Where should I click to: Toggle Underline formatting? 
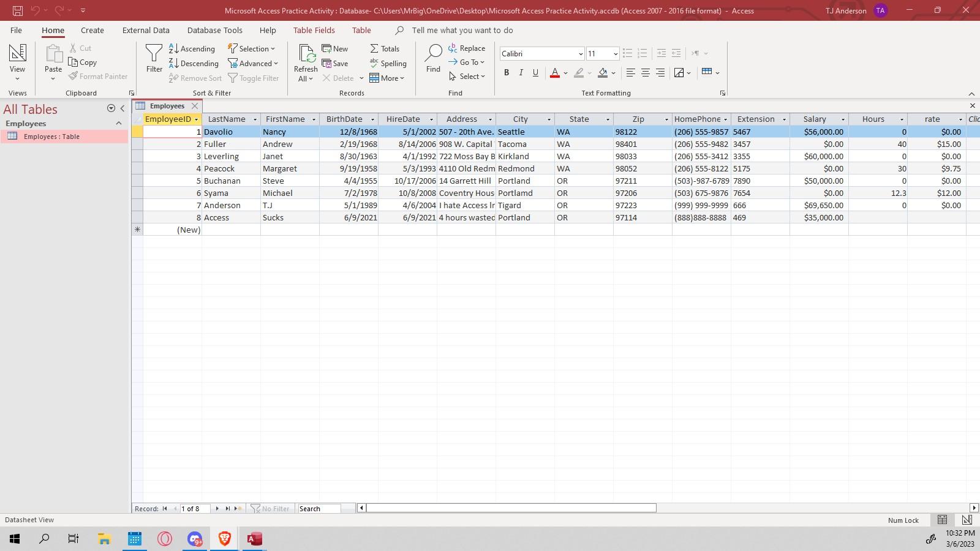click(535, 72)
